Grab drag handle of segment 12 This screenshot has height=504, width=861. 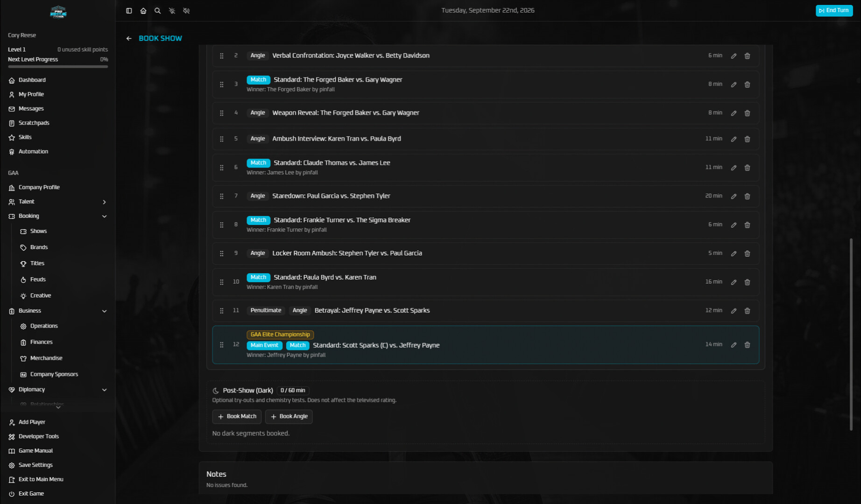coord(222,345)
